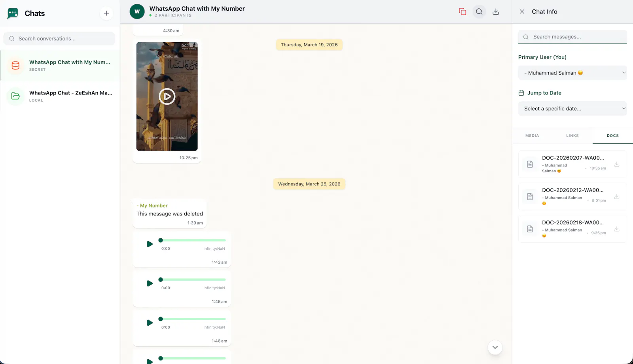Add a new chat with plus button
This screenshot has width=633, height=364.
coord(106,13)
